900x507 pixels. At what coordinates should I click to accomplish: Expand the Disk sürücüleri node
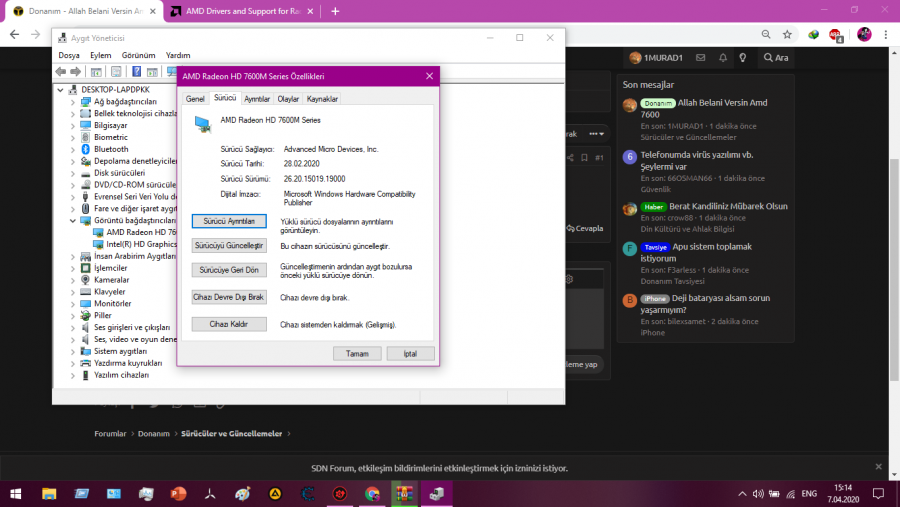click(73, 173)
